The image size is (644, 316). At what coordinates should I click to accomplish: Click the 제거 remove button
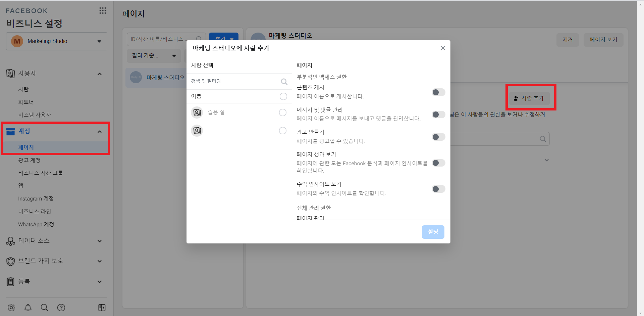pos(568,40)
